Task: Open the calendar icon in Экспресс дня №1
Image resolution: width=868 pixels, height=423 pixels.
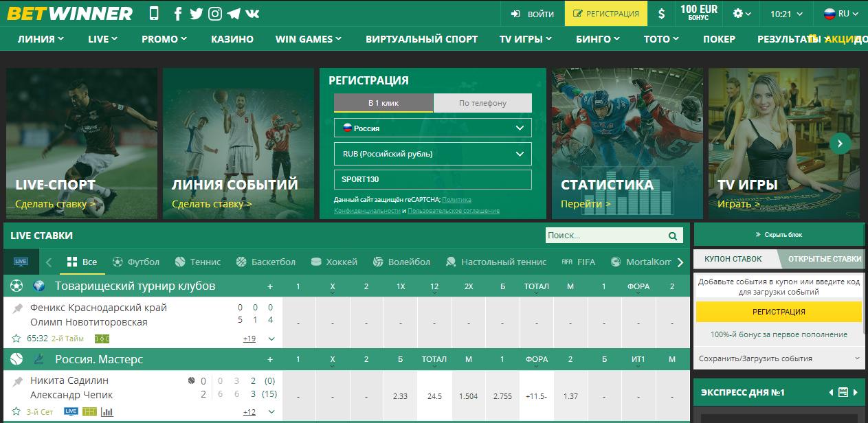Action: coord(843,392)
